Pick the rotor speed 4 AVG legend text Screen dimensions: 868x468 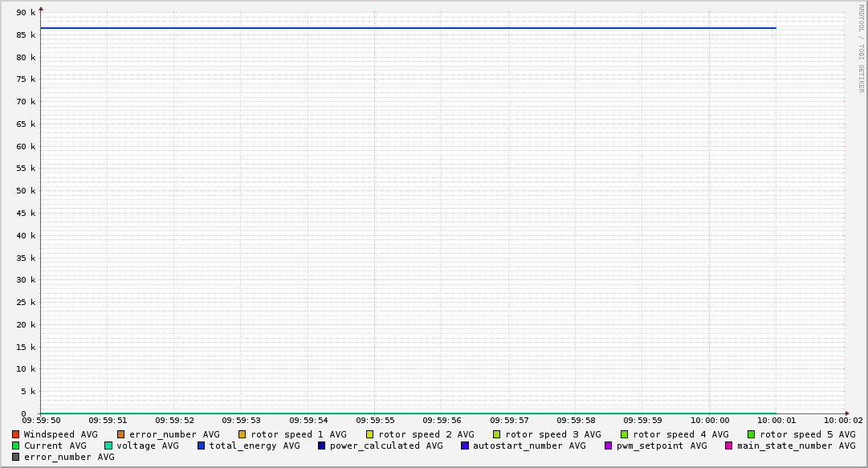coord(680,434)
